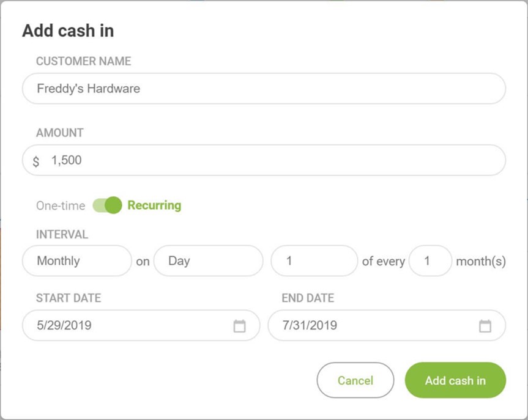Click the Cancel button

(x=355, y=380)
